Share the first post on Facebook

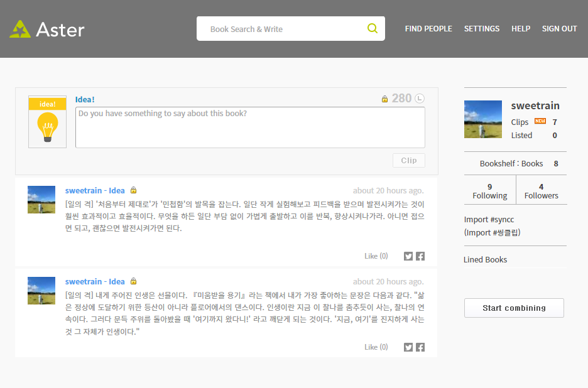420,256
